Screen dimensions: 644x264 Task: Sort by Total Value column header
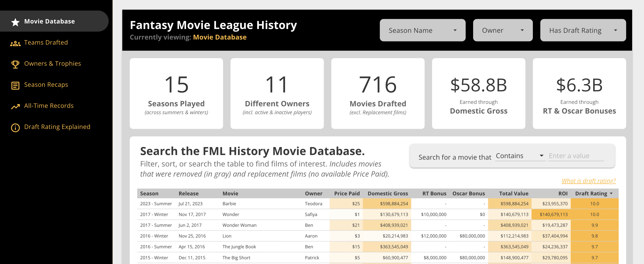pos(514,193)
